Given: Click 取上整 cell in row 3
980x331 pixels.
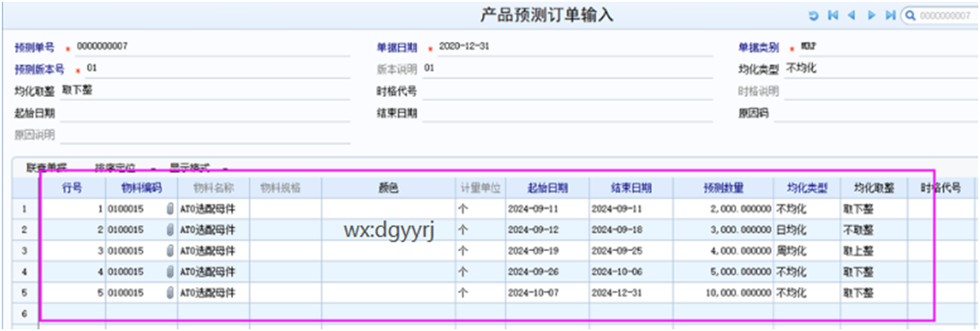Looking at the screenshot, I should click(873, 251).
